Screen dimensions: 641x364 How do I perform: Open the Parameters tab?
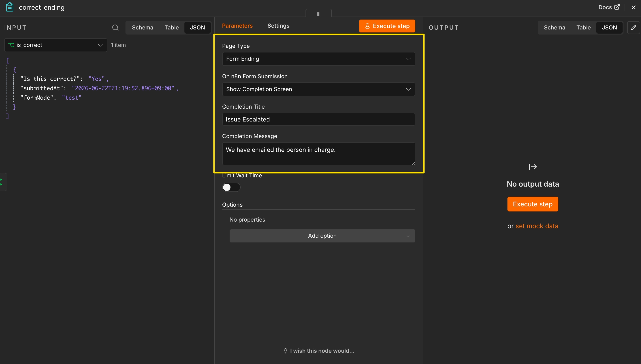pos(237,26)
